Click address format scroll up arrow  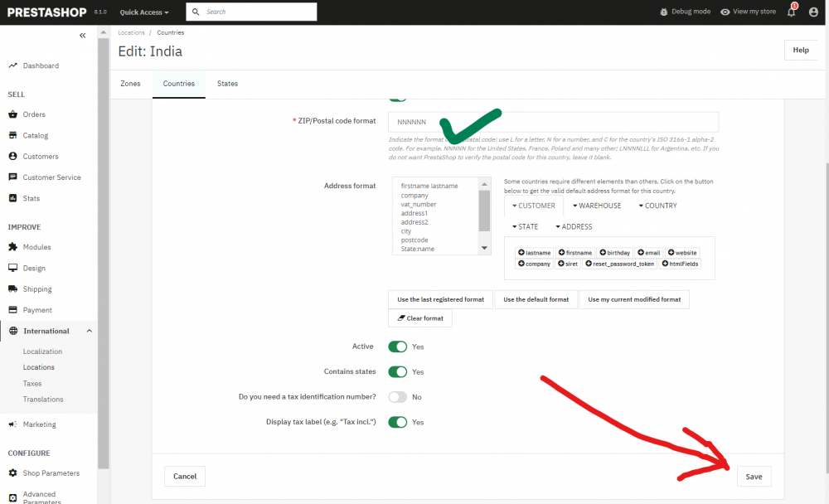(x=484, y=184)
